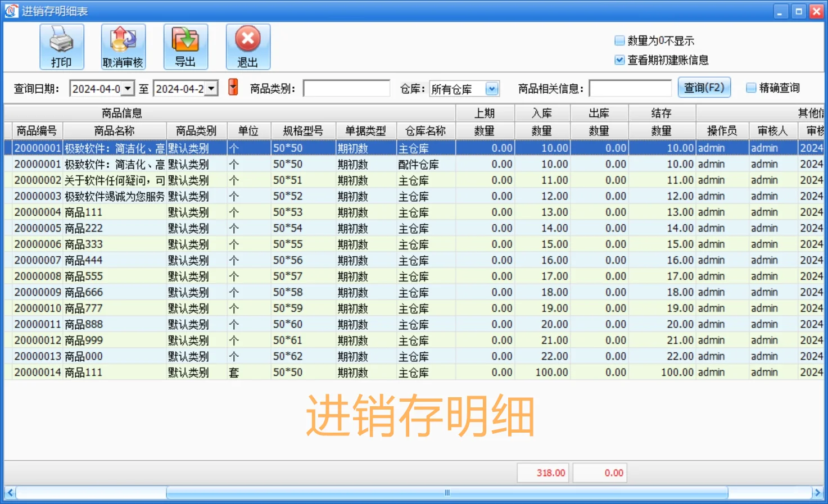Click the 查询(F2) query button

[x=704, y=87]
